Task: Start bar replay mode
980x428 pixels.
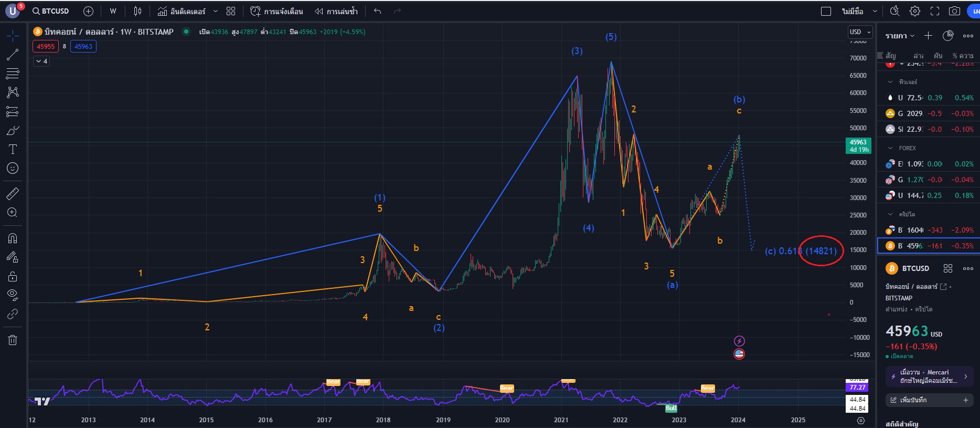Action: [x=336, y=11]
